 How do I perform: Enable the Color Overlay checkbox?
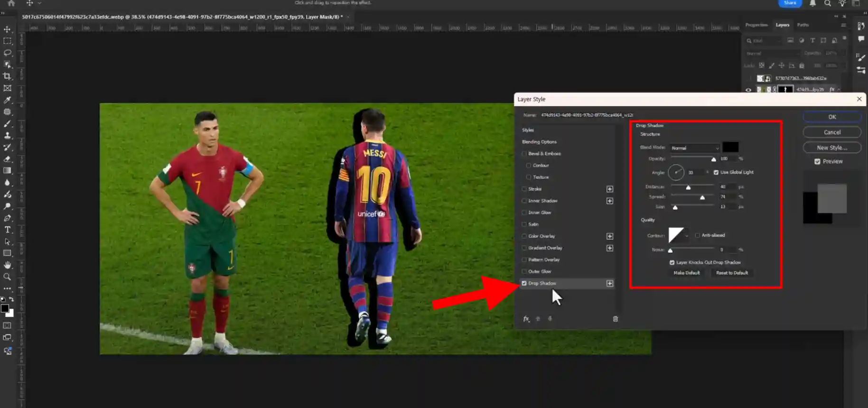(x=524, y=236)
